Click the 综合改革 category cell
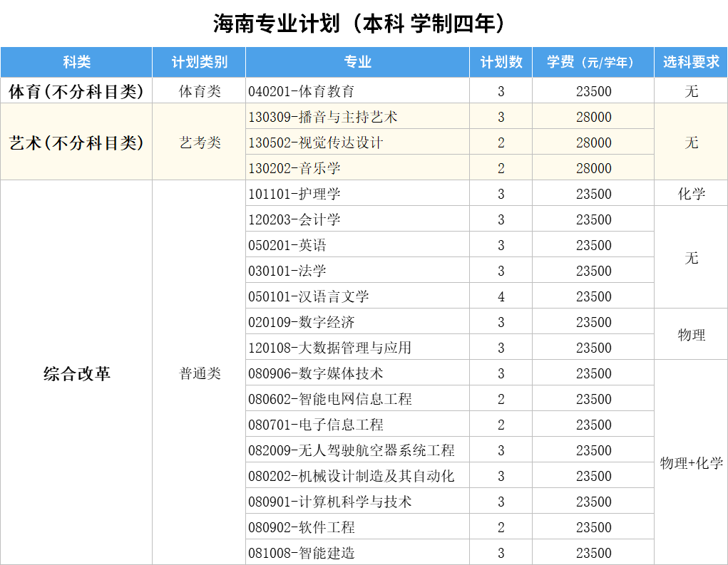This screenshot has width=728, height=565. coord(76,373)
